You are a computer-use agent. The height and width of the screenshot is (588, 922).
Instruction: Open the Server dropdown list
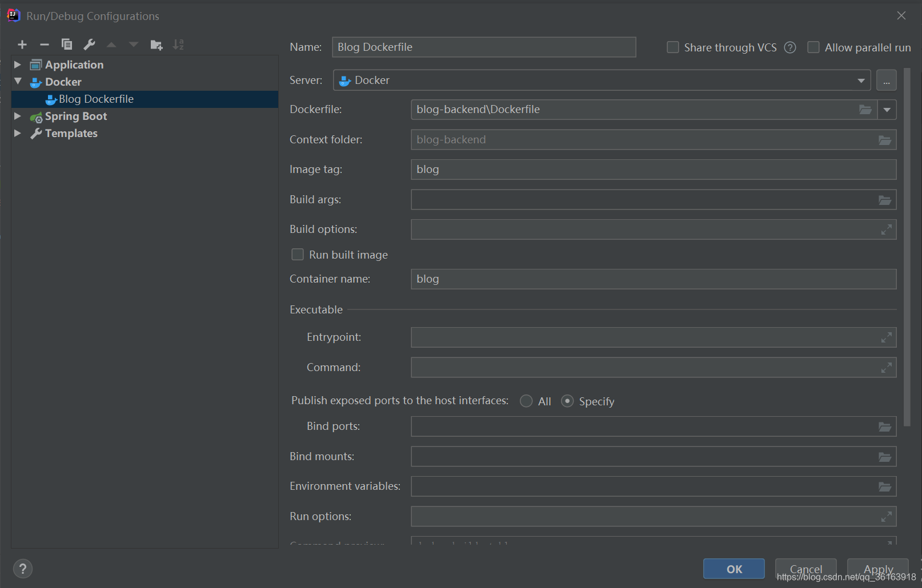point(860,80)
